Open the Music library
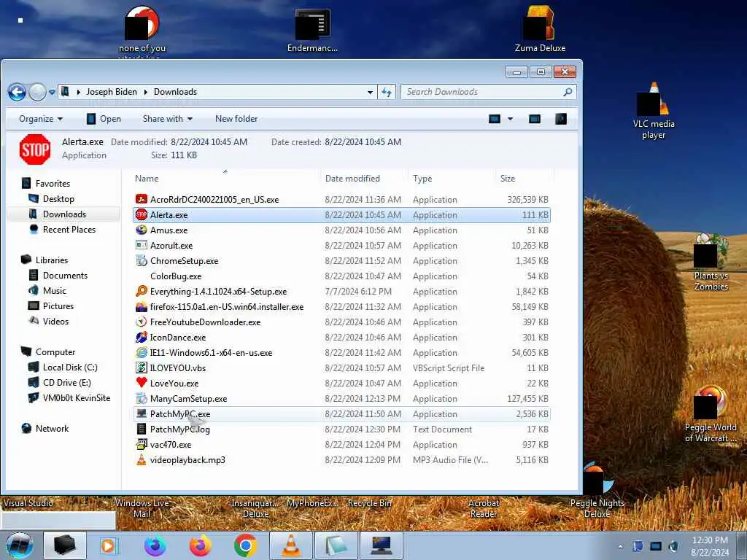This screenshot has width=747, height=560. point(47,290)
